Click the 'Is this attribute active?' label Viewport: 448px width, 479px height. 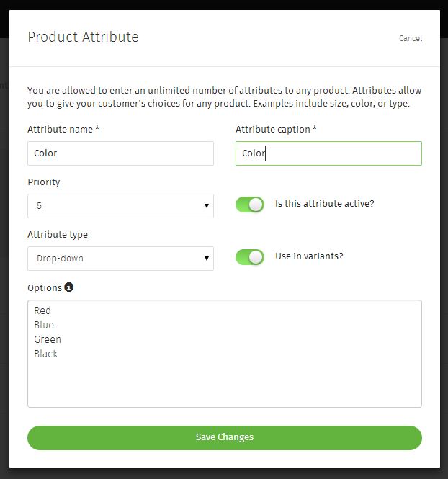pyautogui.click(x=325, y=203)
